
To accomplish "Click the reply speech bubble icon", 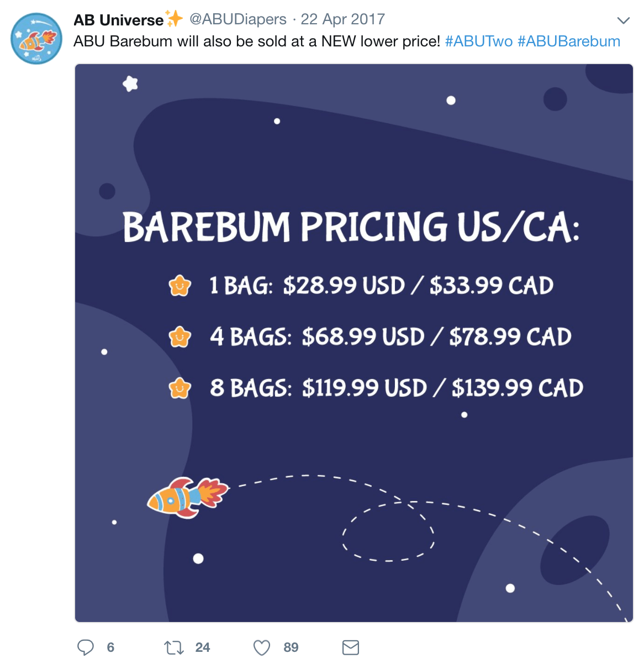I will click(x=86, y=647).
